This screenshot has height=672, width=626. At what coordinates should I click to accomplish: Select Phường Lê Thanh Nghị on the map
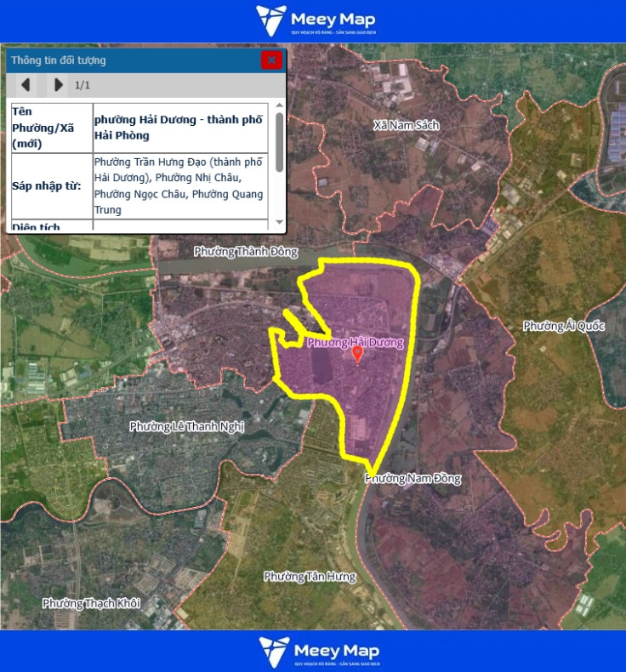186,426
